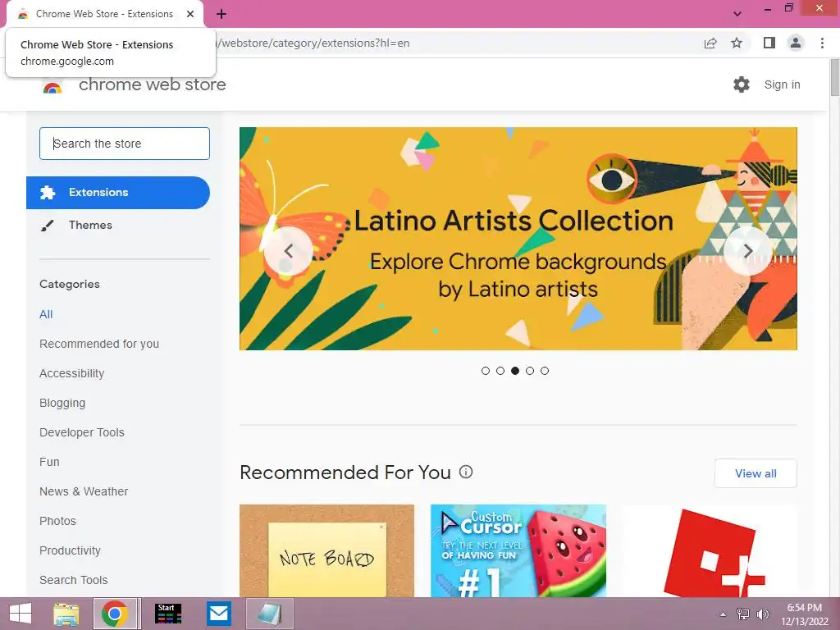Choose the Blogging category

[x=62, y=403]
